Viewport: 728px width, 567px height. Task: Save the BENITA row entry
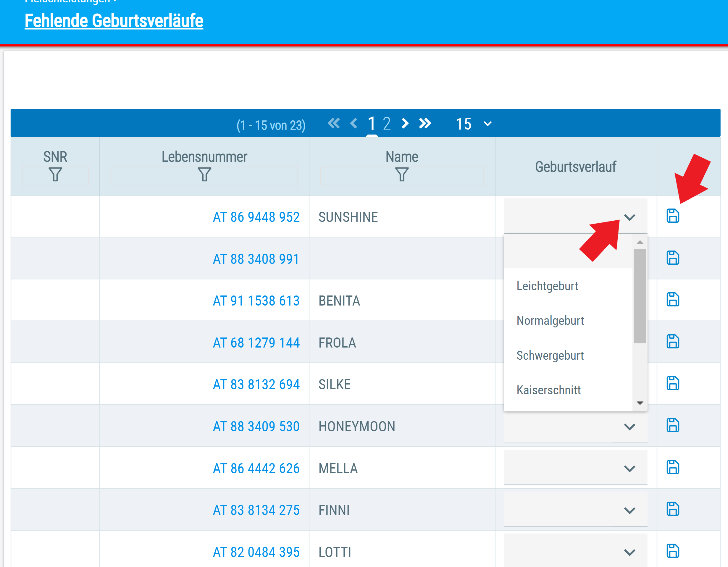(x=673, y=300)
